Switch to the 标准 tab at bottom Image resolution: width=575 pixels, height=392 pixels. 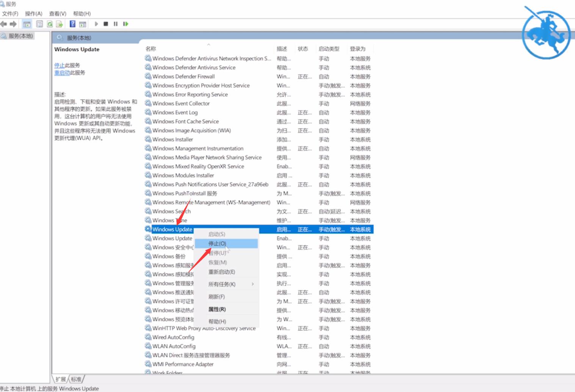pos(76,379)
